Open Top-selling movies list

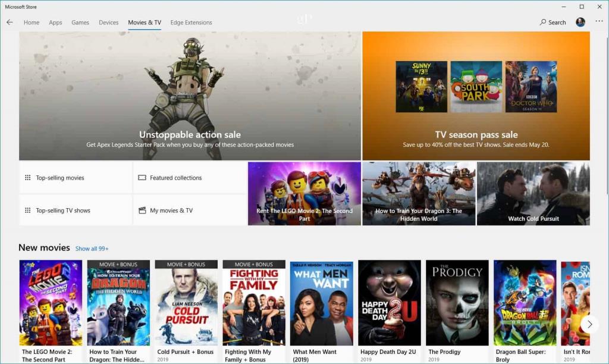pos(76,177)
